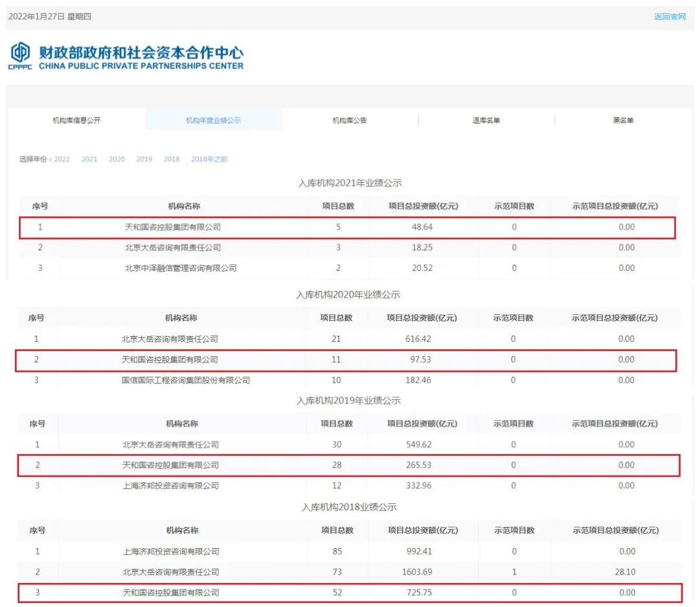Screen dimensions: 700x607
Task: Filter results by year 2018
Action: 171,159
